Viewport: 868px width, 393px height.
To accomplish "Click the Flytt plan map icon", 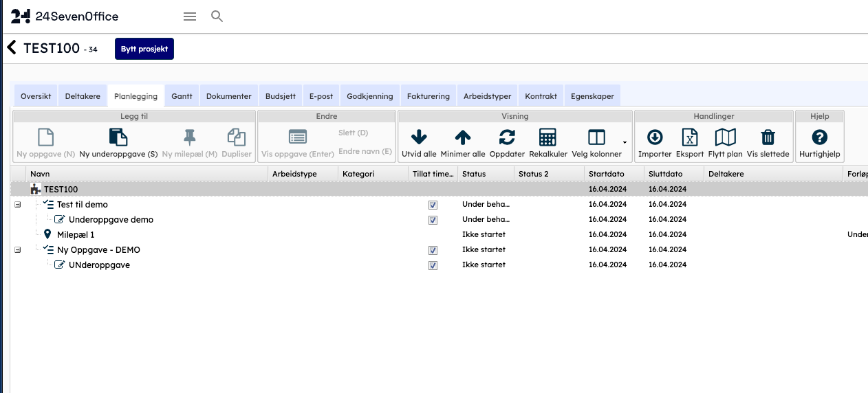I will [x=725, y=137].
